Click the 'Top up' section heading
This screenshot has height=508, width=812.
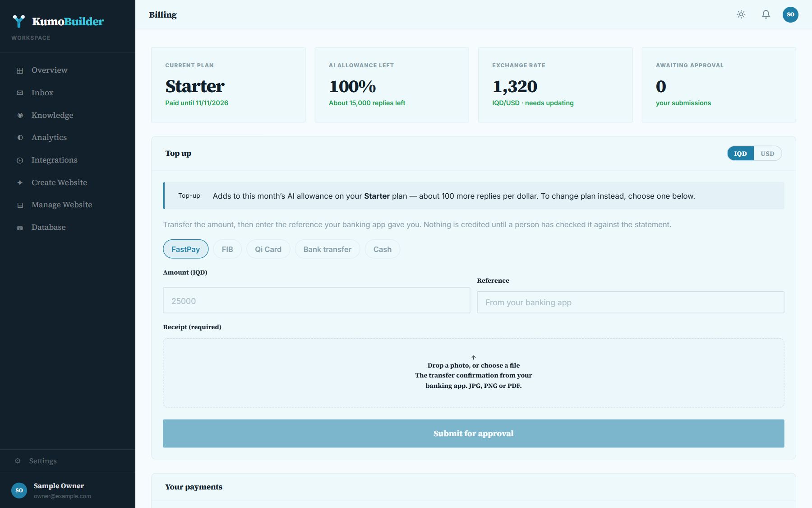[178, 154]
